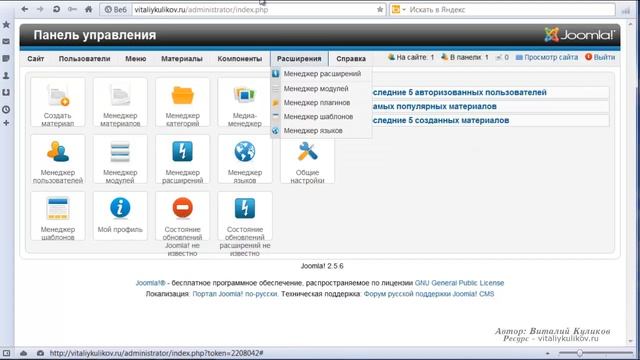Select Менеджер плагинов from dropdown menu
This screenshot has width=640, height=360.
(321, 102)
